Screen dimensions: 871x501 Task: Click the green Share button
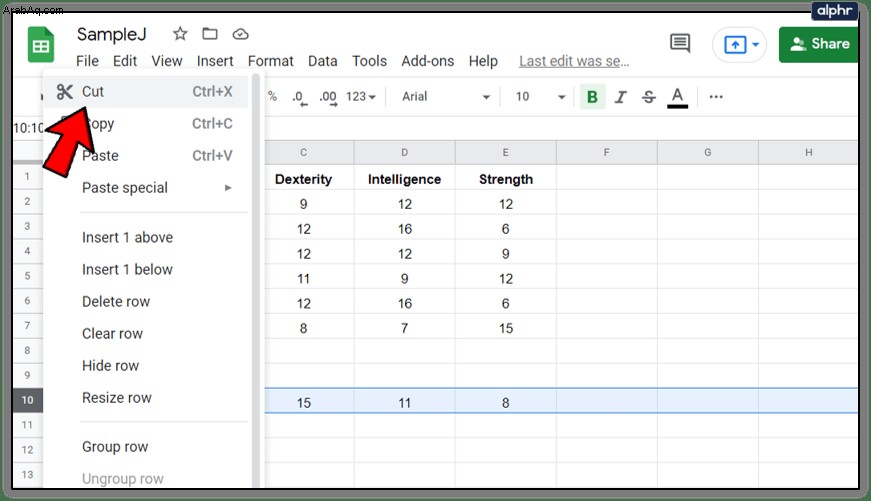pyautogui.click(x=819, y=44)
